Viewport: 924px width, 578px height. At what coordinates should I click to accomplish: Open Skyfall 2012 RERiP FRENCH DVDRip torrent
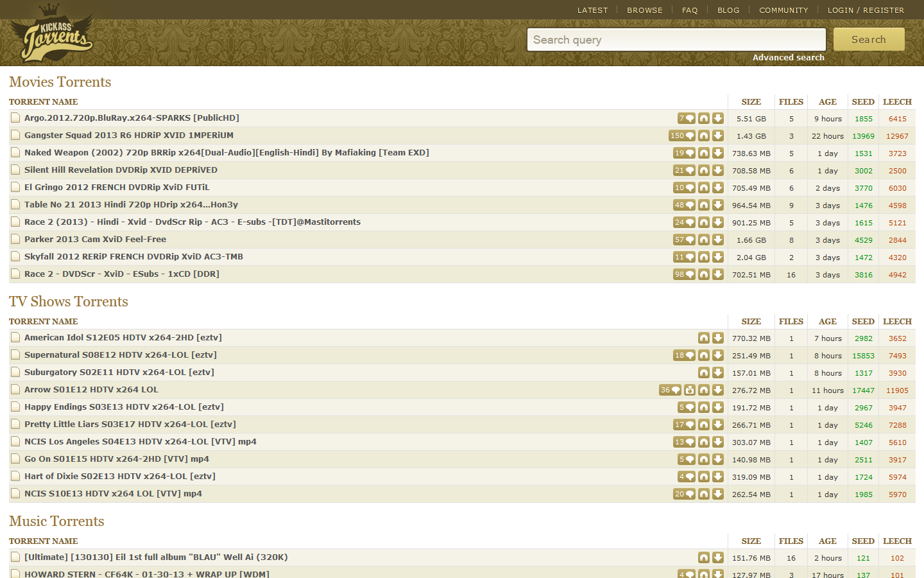[133, 257]
